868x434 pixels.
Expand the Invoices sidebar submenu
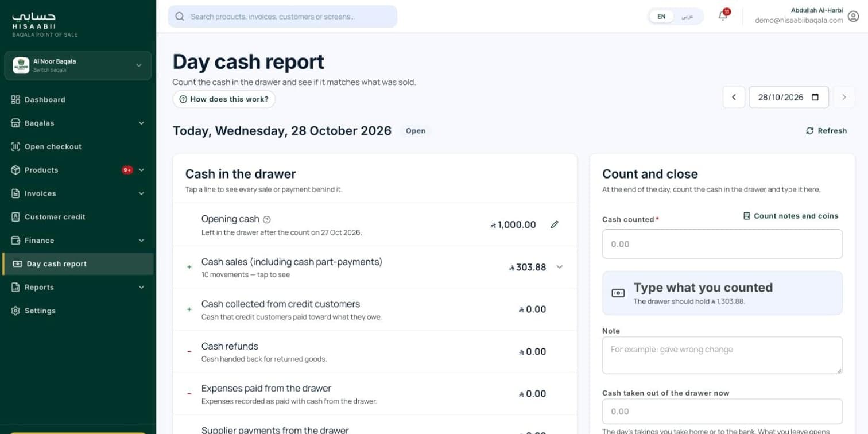tap(141, 193)
